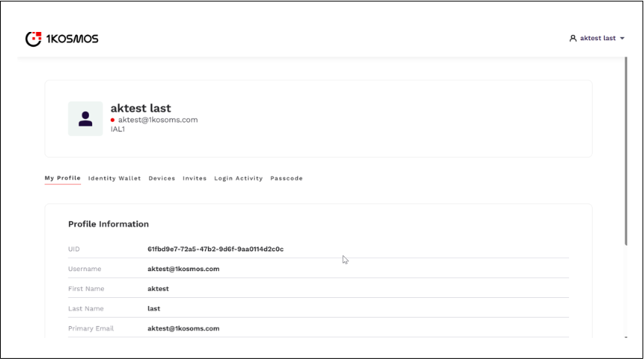This screenshot has width=644, height=361.
Task: Click the user avatar icon in header
Action: 573,38
